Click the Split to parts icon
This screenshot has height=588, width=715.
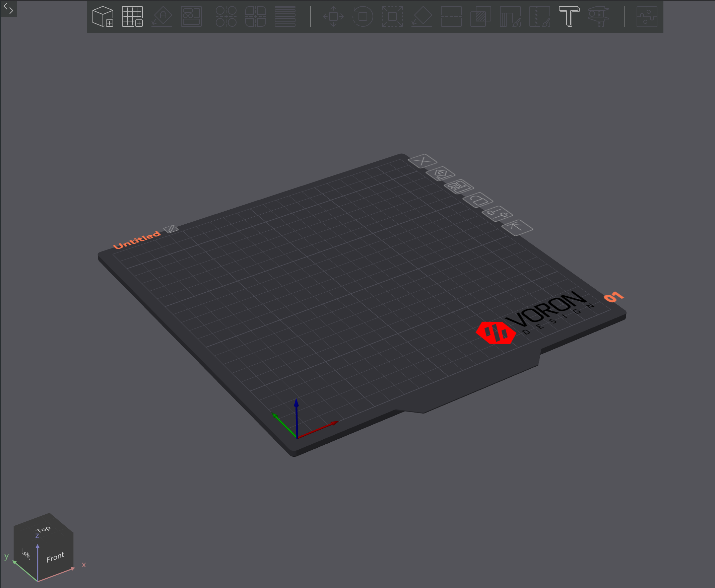coord(256,16)
